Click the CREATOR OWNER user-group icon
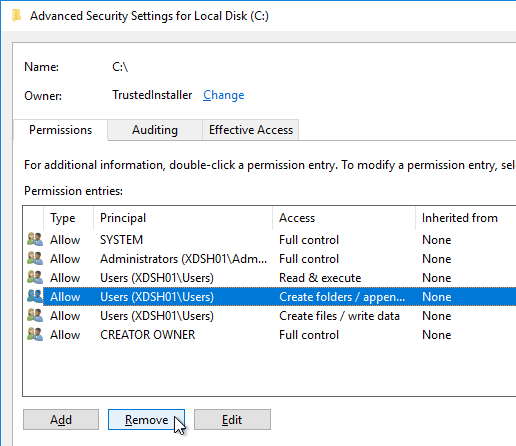Image resolution: width=516 pixels, height=446 pixels. point(35,334)
